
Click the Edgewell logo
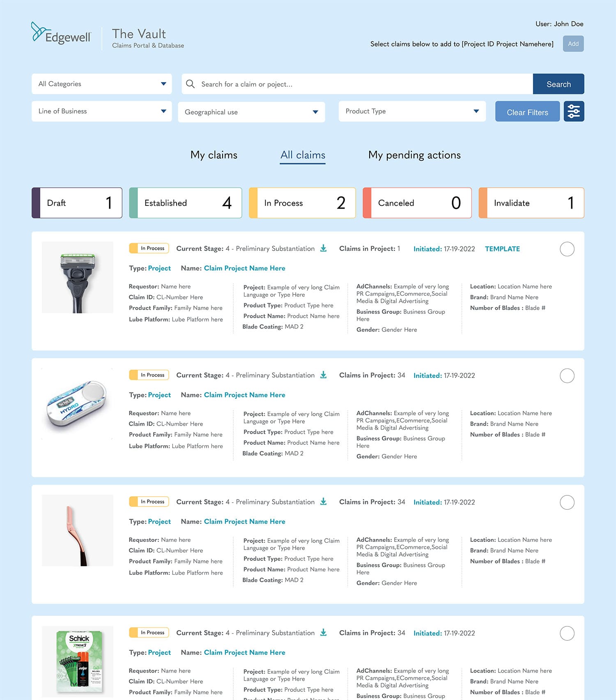pos(62,34)
